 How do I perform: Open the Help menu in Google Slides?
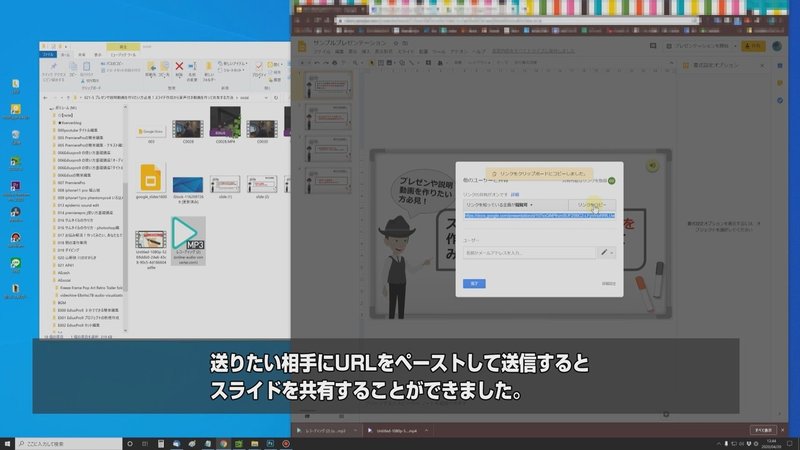click(479, 52)
